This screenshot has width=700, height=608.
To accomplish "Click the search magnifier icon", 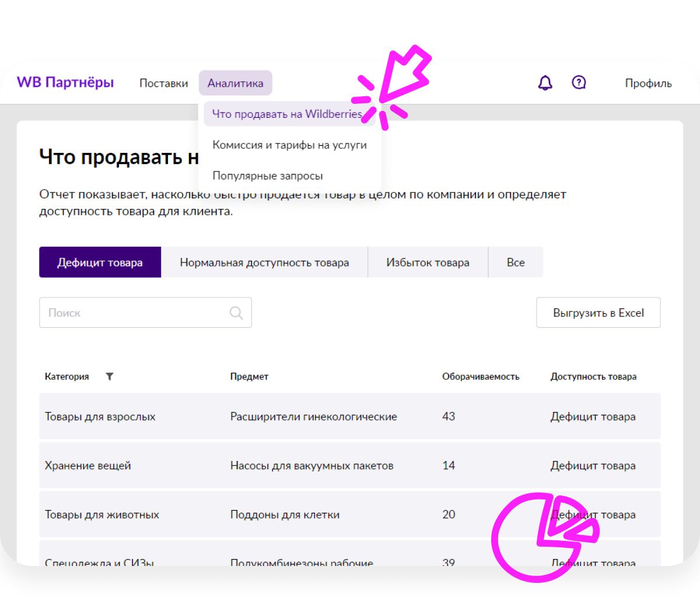I will (236, 313).
